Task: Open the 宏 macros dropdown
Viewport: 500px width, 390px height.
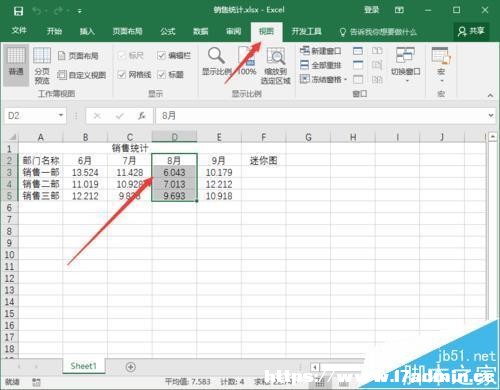Action: 441,65
